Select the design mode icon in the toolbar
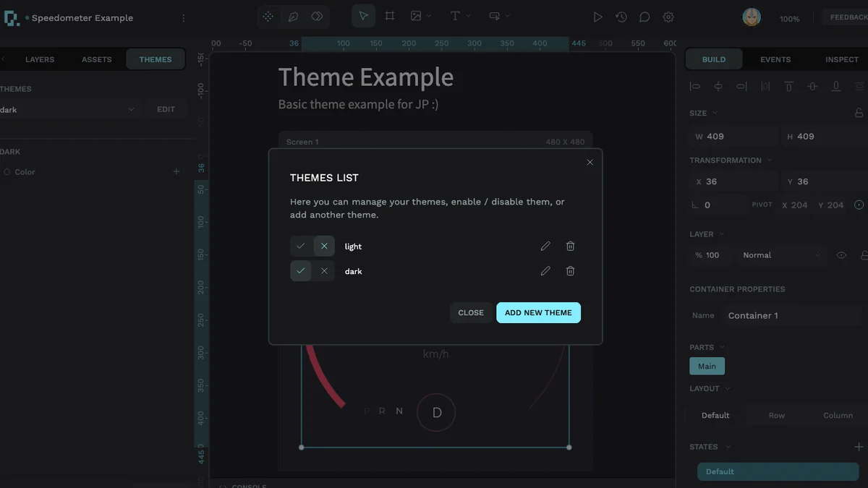Image resolution: width=868 pixels, height=488 pixels. (268, 17)
